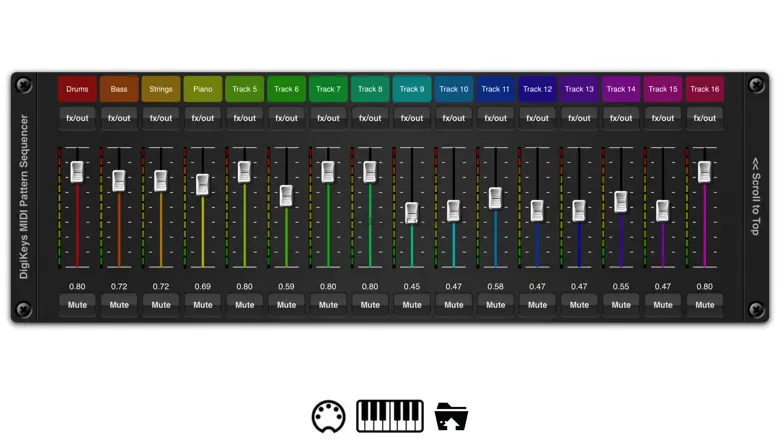
Task: Click the Track 14 volume value 0.55
Action: (621, 286)
